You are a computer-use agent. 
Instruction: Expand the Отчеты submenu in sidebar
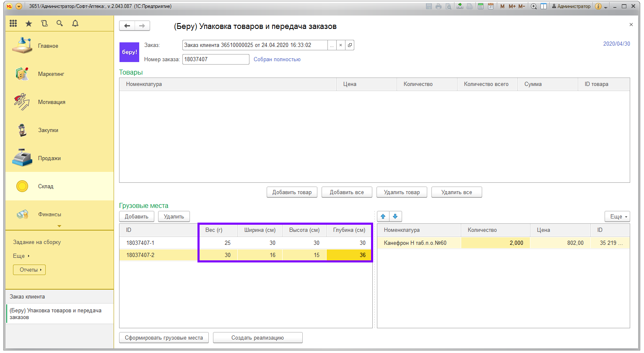pyautogui.click(x=29, y=270)
